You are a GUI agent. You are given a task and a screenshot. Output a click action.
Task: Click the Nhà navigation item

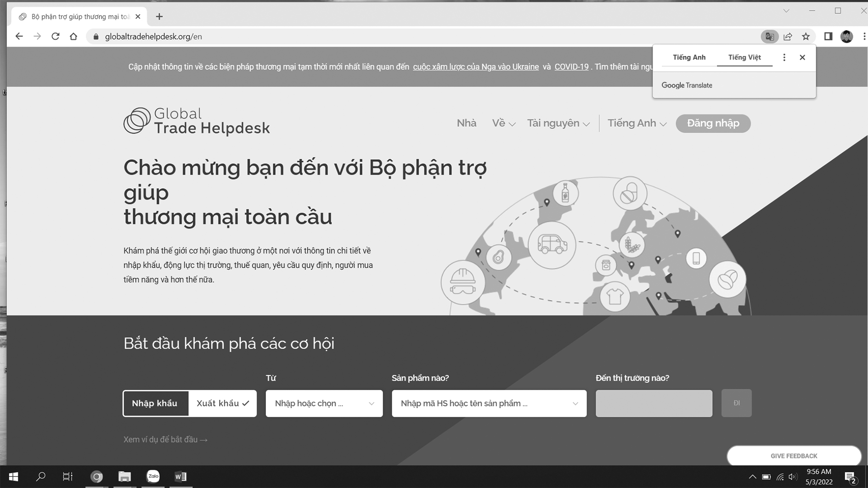pyautogui.click(x=466, y=123)
